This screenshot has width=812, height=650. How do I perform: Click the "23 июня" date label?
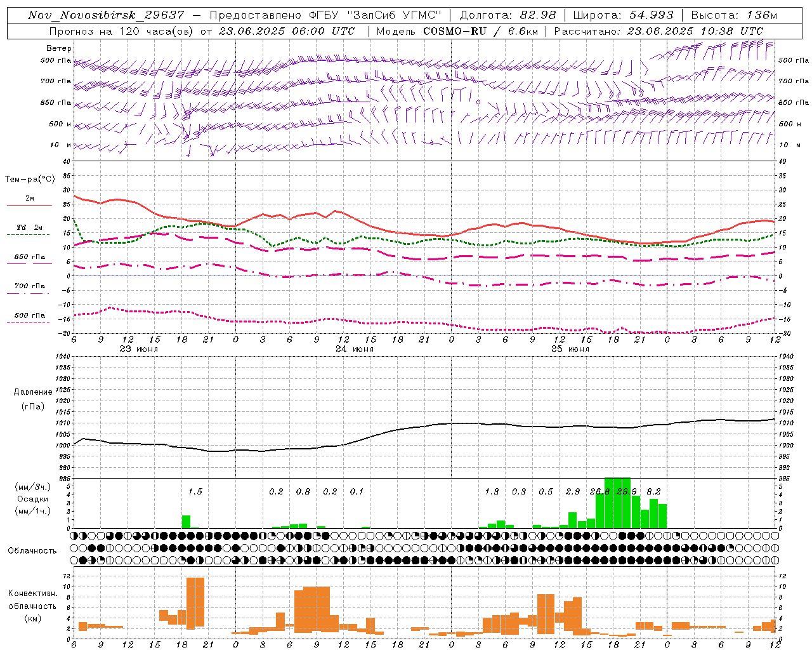(139, 349)
